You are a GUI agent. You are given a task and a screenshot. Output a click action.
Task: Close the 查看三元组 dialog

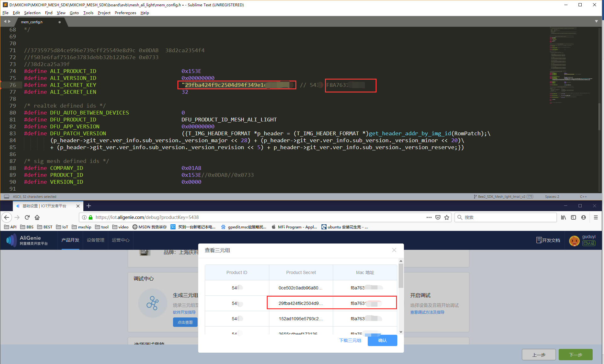point(394,250)
